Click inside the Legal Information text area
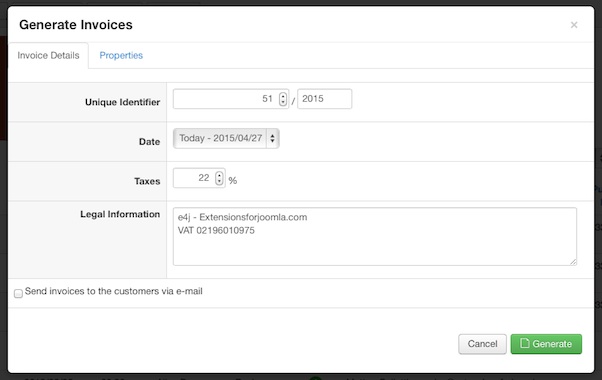 pos(375,236)
